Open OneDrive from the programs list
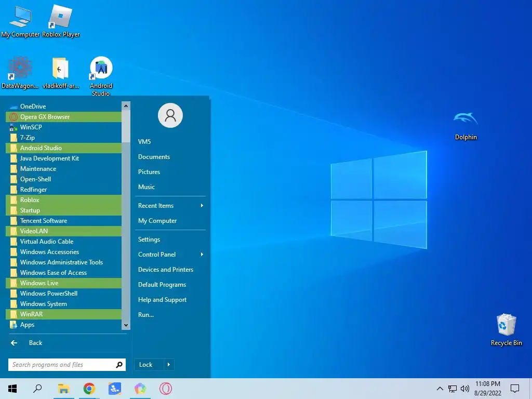The width and height of the screenshot is (532, 399). point(64,106)
